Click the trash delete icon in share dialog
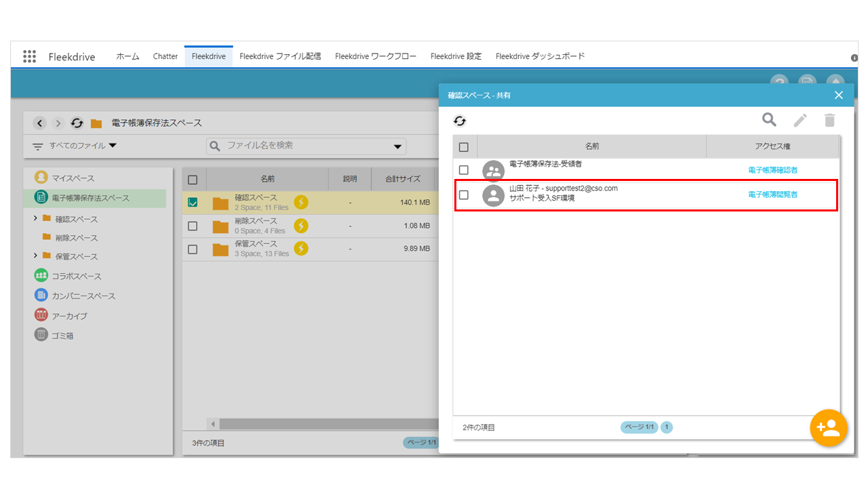This screenshot has width=868, height=488. coord(829,121)
